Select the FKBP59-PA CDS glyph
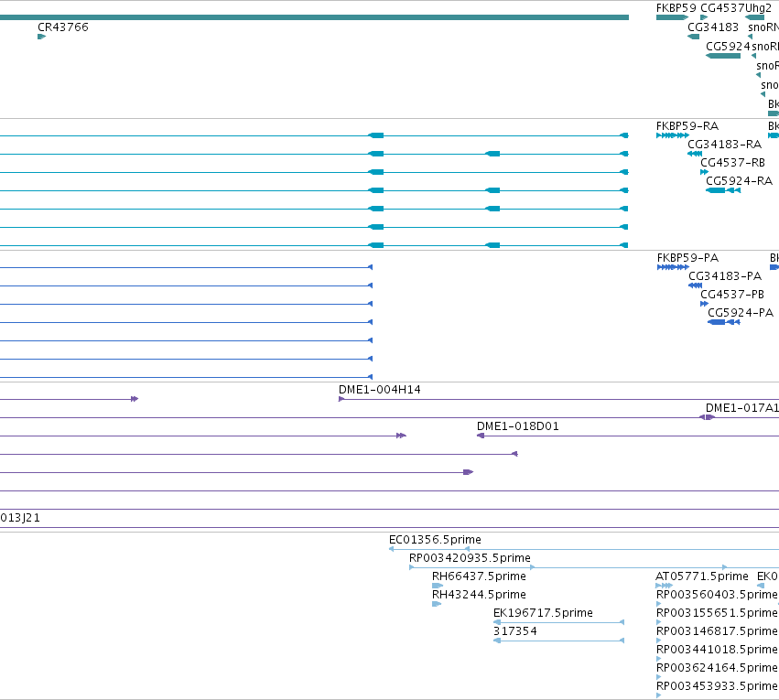This screenshot has height=700, width=779. [x=673, y=267]
